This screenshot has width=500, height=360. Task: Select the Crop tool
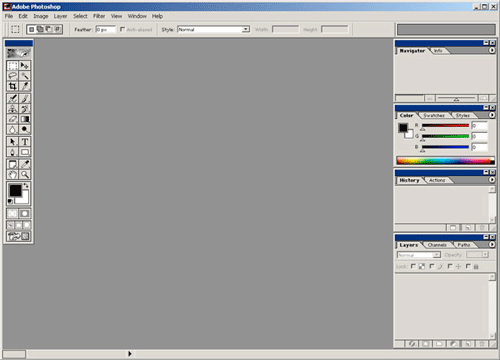[12, 86]
